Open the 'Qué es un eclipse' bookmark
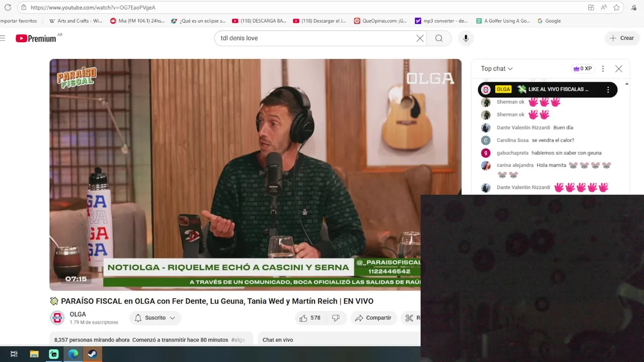Screen dimensions: 644x362 pyautogui.click(x=198, y=21)
